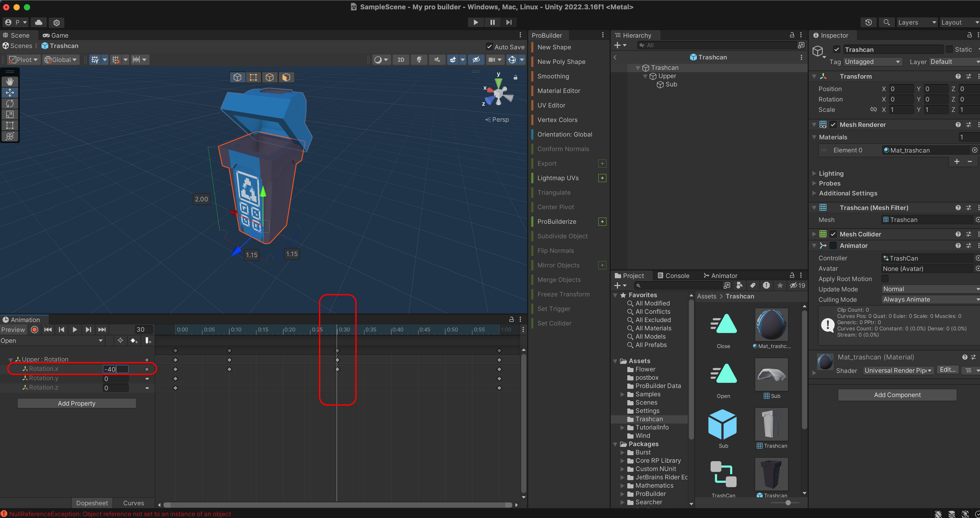Click the Rotation.y value field

tap(116, 378)
